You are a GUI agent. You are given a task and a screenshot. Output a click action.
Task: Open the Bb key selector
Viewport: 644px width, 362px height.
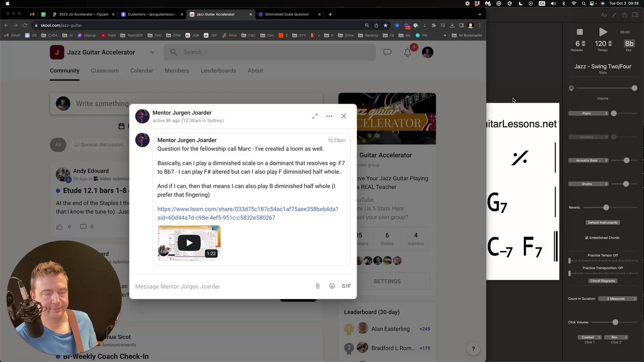pyautogui.click(x=629, y=44)
